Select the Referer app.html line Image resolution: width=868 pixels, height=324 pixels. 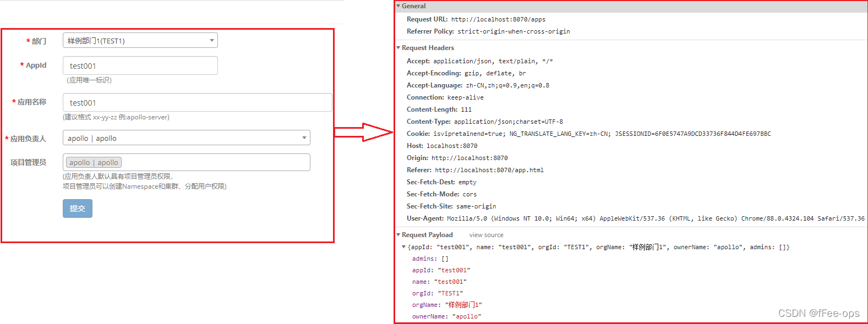tap(475, 170)
